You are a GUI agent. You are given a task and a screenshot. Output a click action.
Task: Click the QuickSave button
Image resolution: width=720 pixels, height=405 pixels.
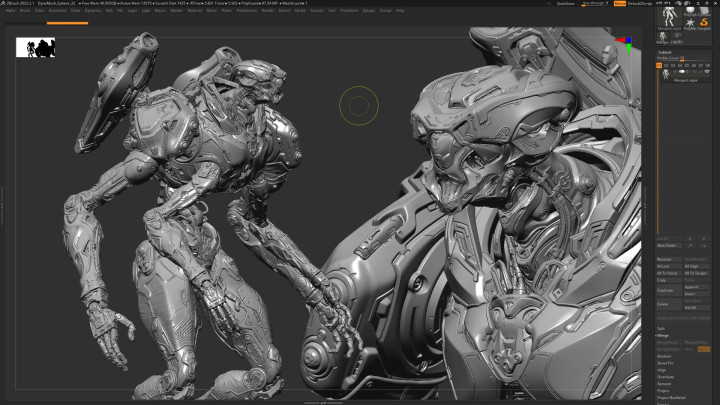(566, 3)
